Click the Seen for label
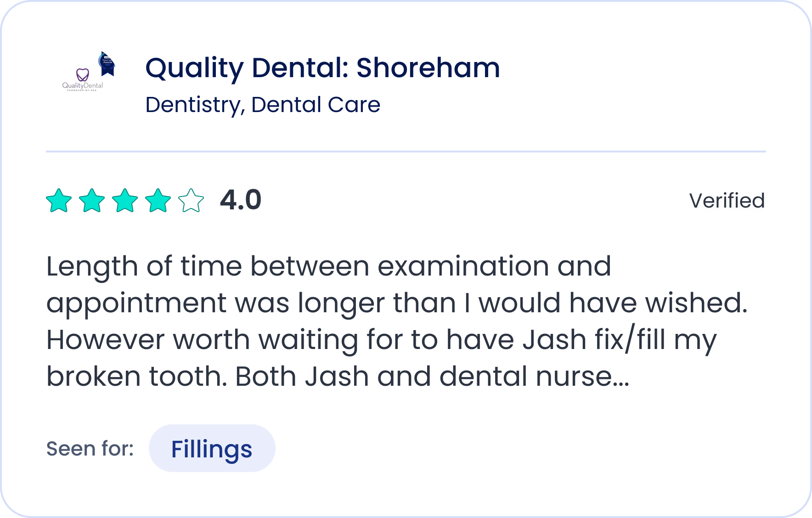Screen dimensions: 812x518 tap(90, 448)
